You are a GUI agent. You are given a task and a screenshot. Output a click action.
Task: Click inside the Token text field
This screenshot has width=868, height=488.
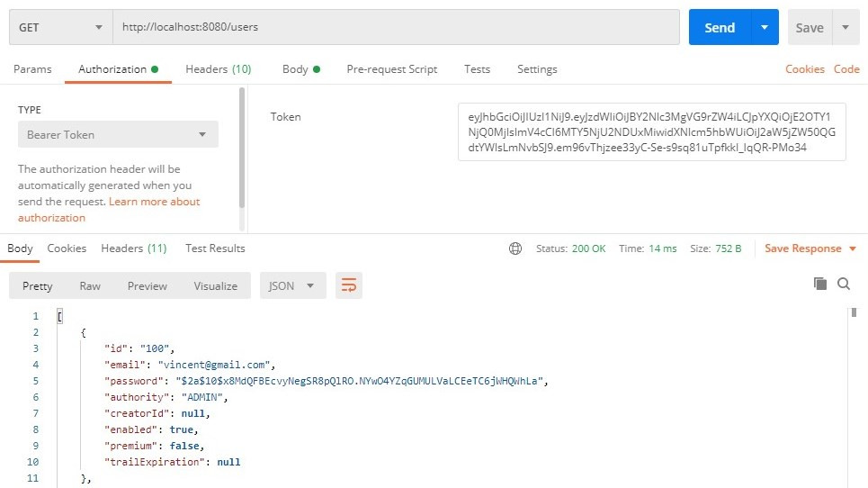[x=651, y=131]
